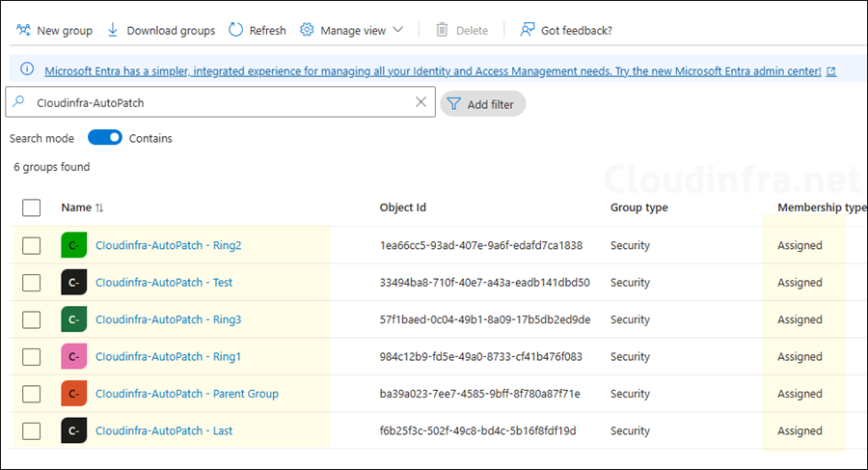This screenshot has width=868, height=470.
Task: Select the Cloudinfra-AutoPatch - Test checkbox
Action: point(31,283)
